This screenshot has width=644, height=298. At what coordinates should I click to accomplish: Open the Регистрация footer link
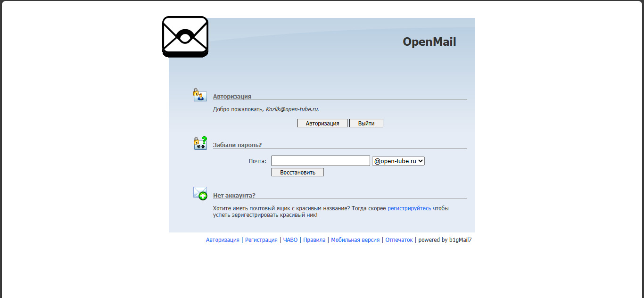(x=261, y=240)
